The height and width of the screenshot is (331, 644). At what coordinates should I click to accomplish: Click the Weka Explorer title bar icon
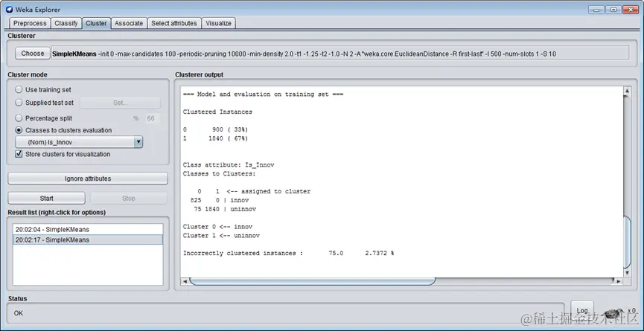coord(9,10)
